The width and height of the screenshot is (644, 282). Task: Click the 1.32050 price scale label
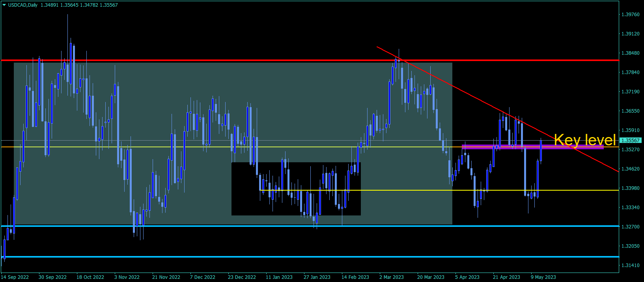pos(630,246)
